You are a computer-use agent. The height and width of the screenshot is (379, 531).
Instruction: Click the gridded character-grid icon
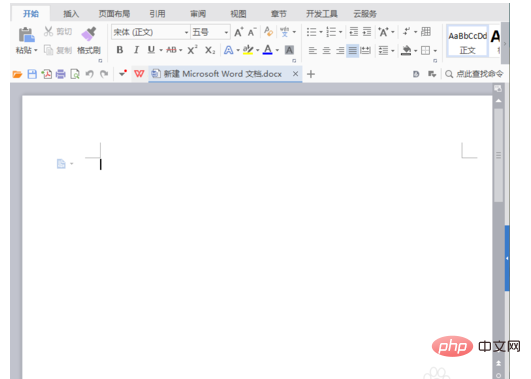pyautogui.click(x=426, y=31)
